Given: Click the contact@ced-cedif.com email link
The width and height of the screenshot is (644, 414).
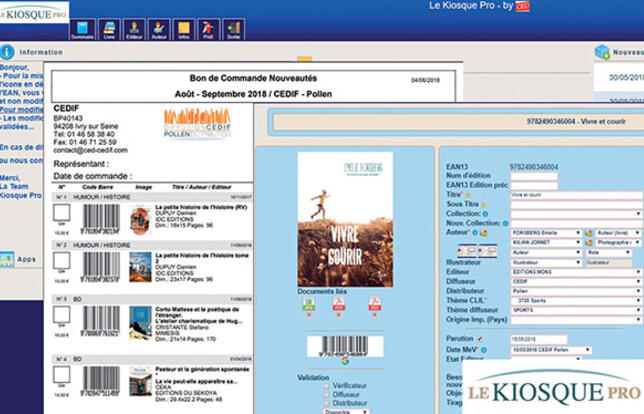Looking at the screenshot, I should pyautogui.click(x=89, y=148).
